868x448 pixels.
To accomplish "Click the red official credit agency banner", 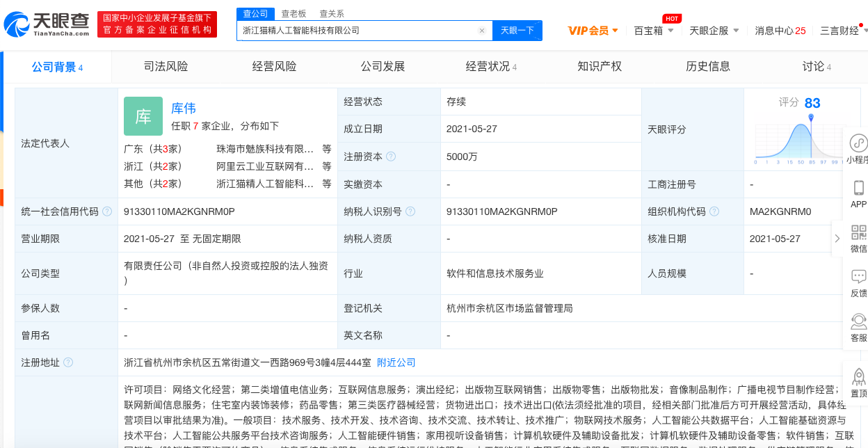I will tap(157, 24).
